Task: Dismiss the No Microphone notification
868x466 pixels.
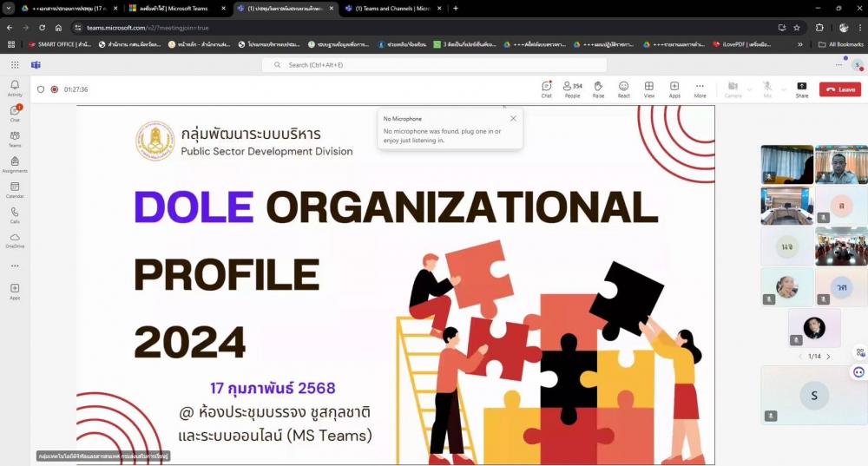Action: coord(513,118)
